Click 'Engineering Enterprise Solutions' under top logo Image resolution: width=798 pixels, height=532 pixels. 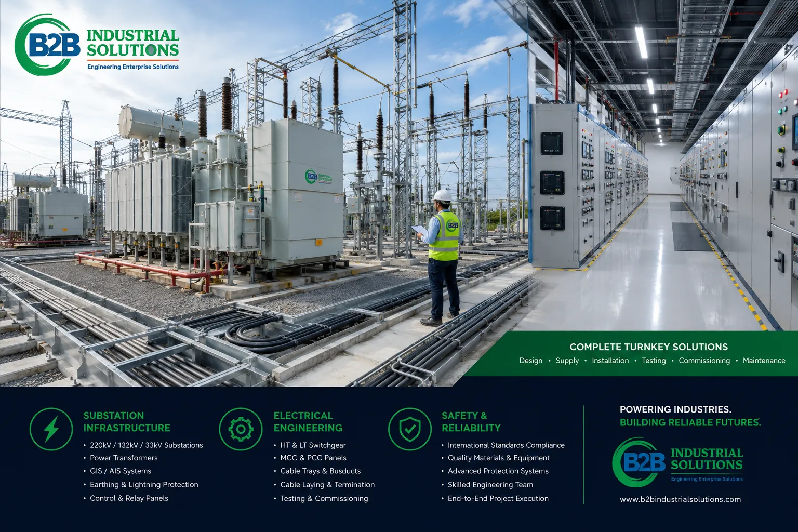[x=133, y=67]
